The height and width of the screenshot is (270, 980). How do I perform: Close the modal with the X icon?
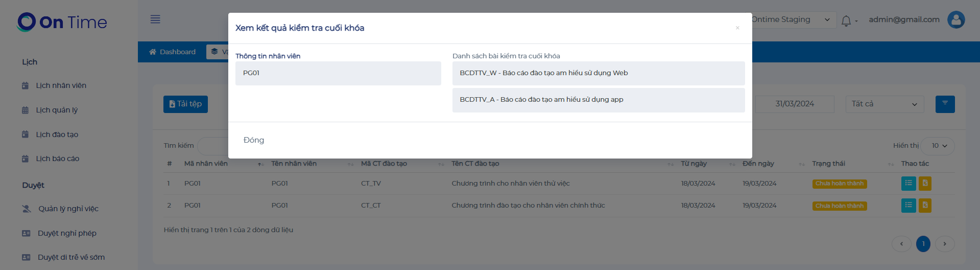point(737,28)
